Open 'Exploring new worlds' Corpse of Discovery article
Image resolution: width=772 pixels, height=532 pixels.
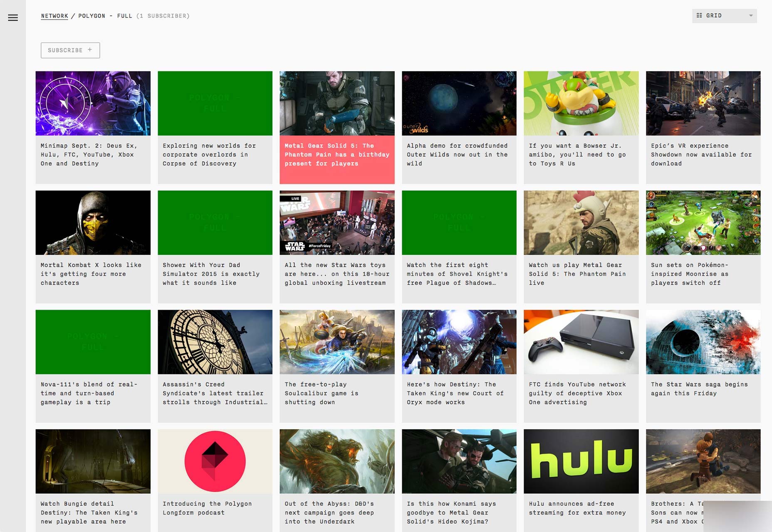point(209,155)
